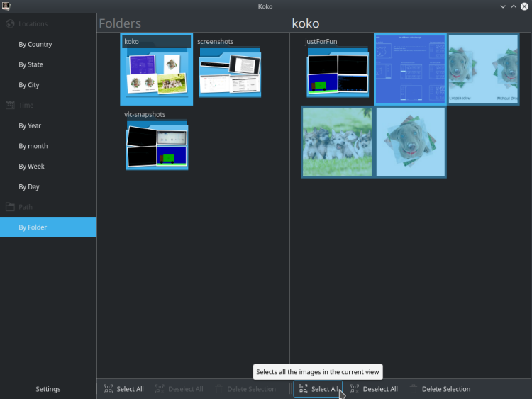The image size is (532, 399).
Task: Click Deselect All in the koko pane toolbar
Action: 374,389
